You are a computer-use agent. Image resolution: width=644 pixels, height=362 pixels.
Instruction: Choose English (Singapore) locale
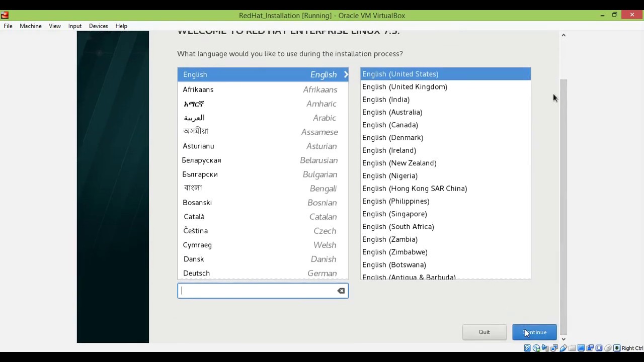445,214
